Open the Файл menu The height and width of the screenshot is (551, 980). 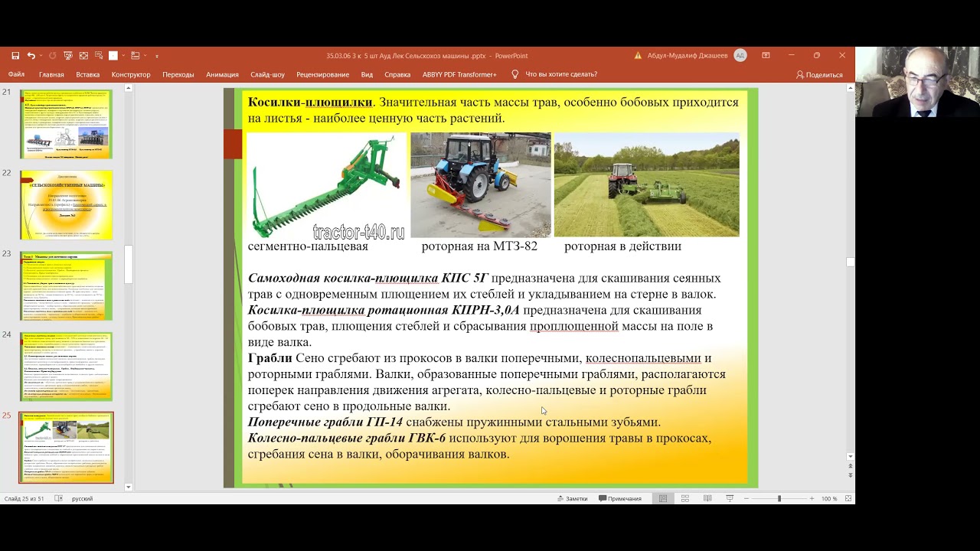[16, 74]
